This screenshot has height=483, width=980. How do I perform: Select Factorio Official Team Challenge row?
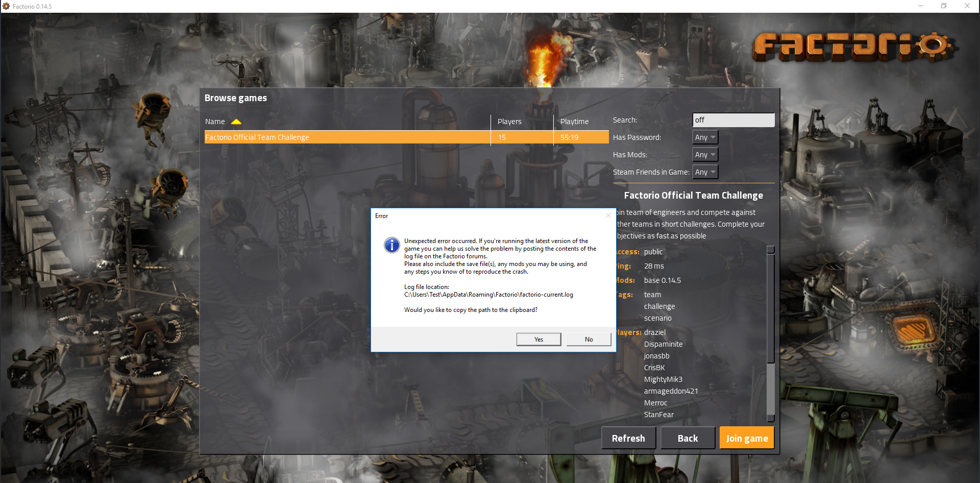click(x=347, y=137)
